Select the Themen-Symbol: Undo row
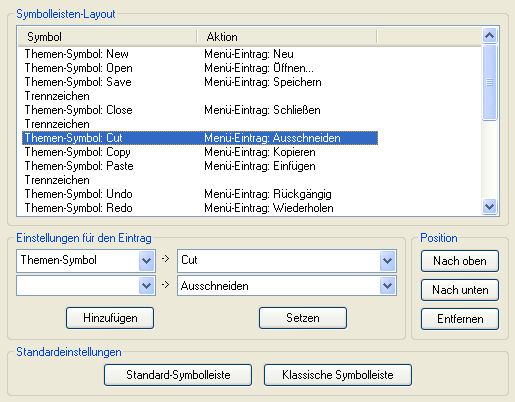The image size is (515, 402). (200, 194)
